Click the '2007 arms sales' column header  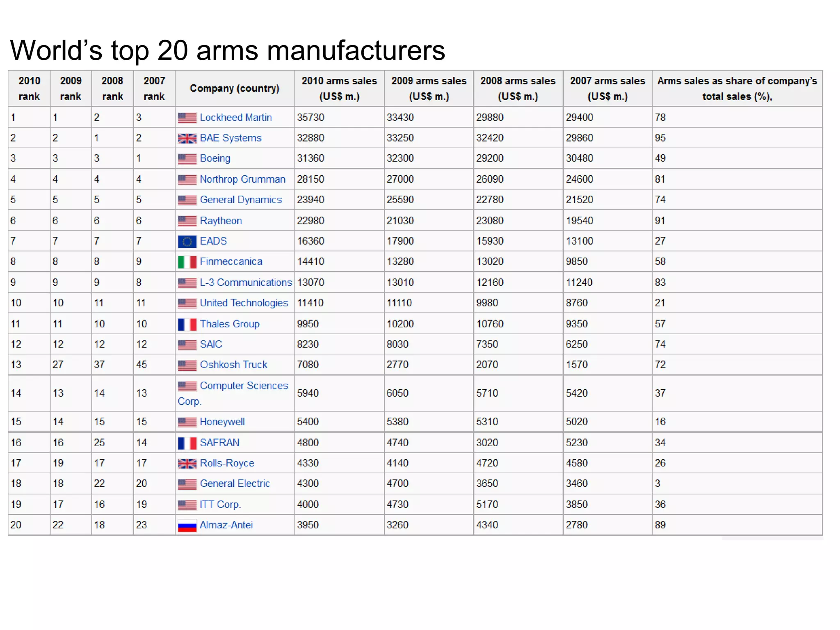coord(607,89)
